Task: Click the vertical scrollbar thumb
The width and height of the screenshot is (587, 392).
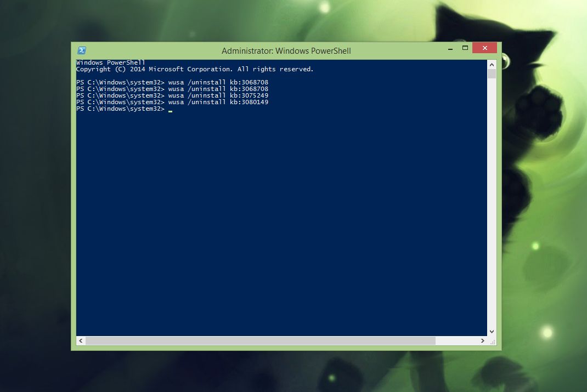Action: [x=492, y=73]
